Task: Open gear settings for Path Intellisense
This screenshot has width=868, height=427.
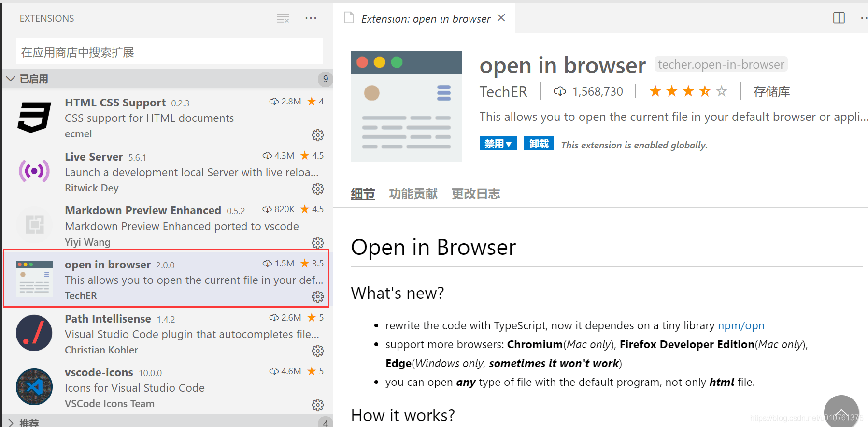Action: coord(317,351)
